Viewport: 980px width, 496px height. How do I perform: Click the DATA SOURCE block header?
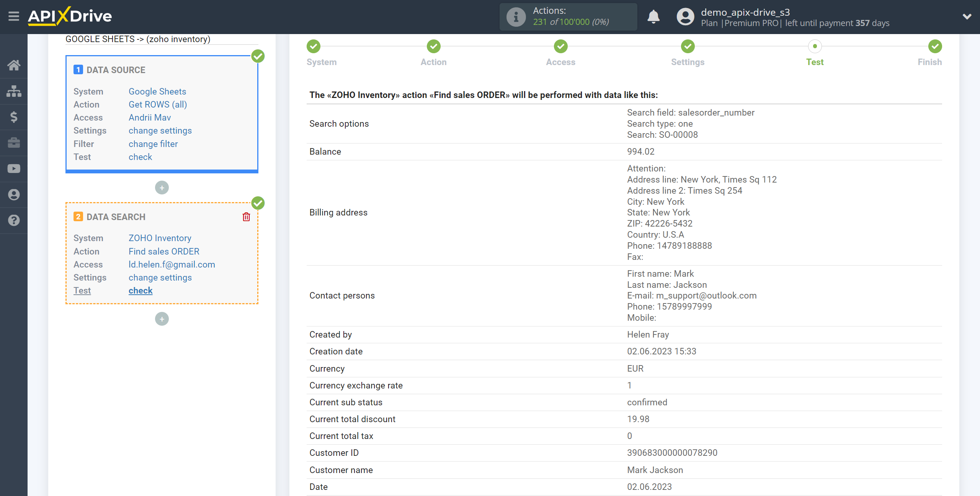pyautogui.click(x=116, y=70)
